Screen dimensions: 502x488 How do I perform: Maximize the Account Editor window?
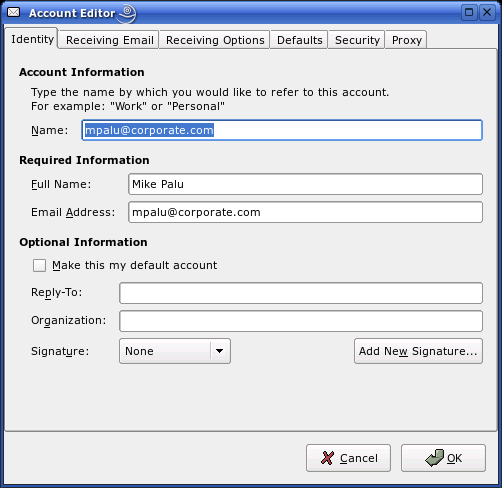pyautogui.click(x=469, y=13)
